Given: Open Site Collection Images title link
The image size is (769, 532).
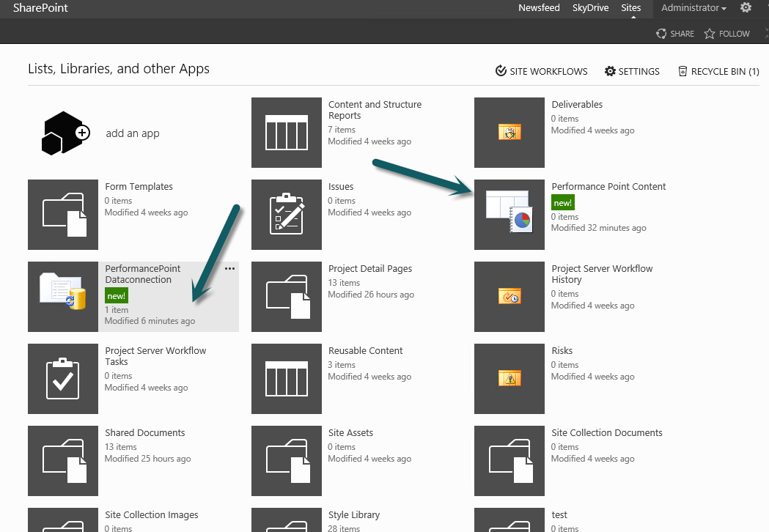Looking at the screenshot, I should (x=152, y=515).
